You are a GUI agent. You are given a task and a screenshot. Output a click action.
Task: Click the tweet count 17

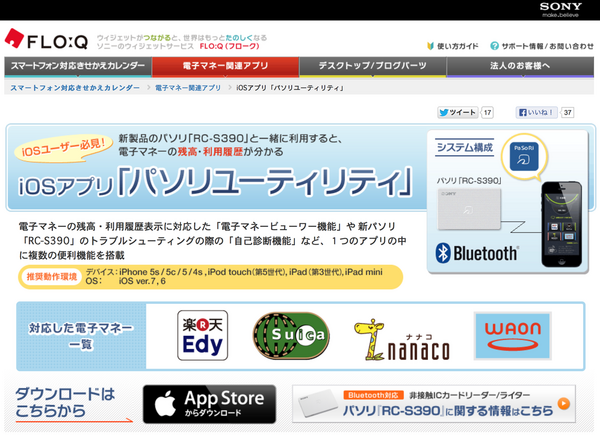(x=487, y=112)
